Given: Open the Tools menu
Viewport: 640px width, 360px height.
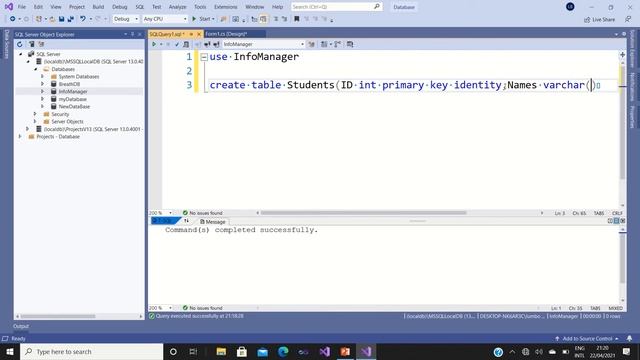Looking at the screenshot, I should coord(200,7).
